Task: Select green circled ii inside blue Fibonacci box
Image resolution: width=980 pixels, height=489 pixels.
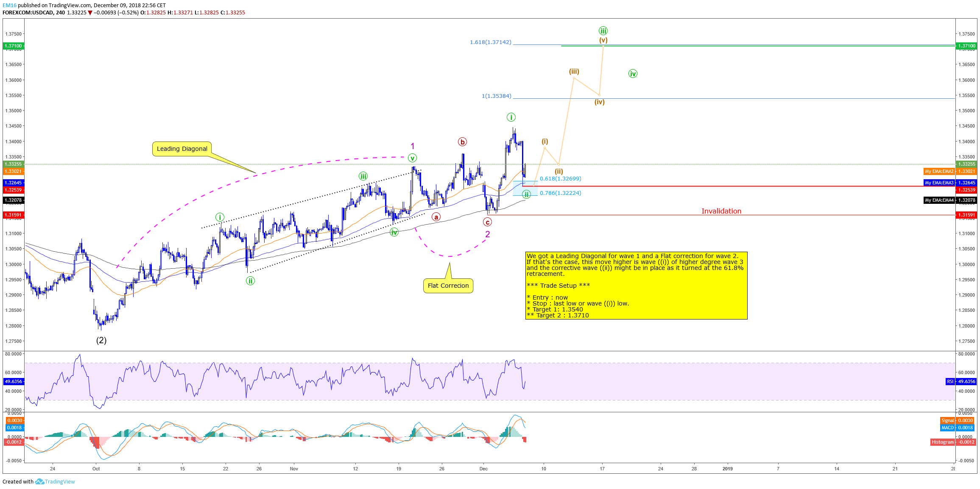Action: point(526,194)
